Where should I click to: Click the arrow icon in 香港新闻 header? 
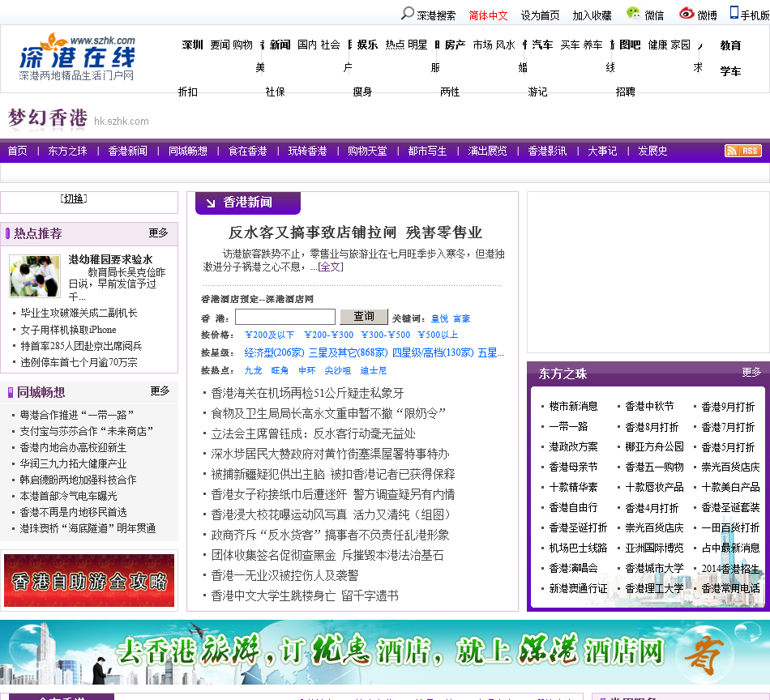(211, 203)
